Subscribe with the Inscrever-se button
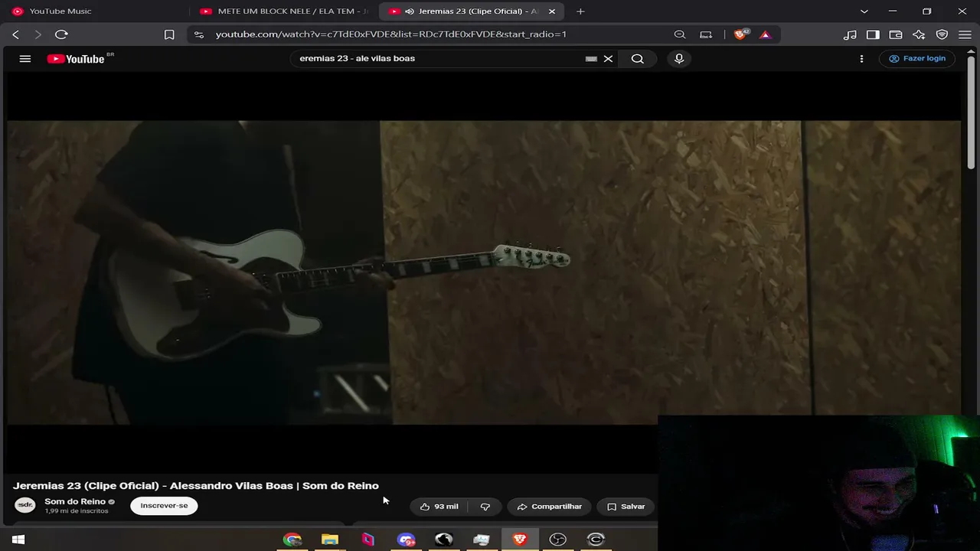Image resolution: width=980 pixels, height=551 pixels. tap(164, 506)
